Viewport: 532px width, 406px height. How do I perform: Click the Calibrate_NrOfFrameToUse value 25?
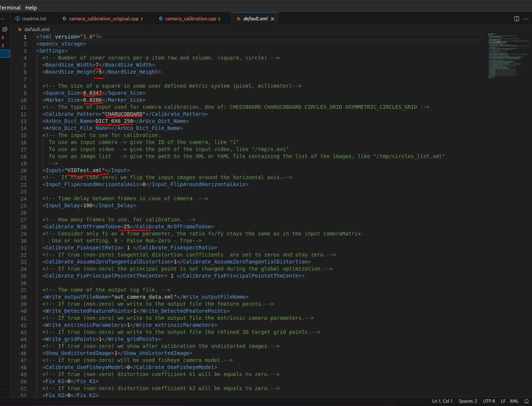click(x=127, y=227)
